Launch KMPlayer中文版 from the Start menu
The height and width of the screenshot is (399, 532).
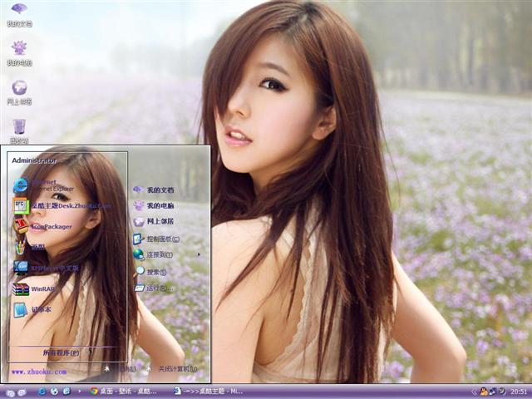pyautogui.click(x=47, y=268)
